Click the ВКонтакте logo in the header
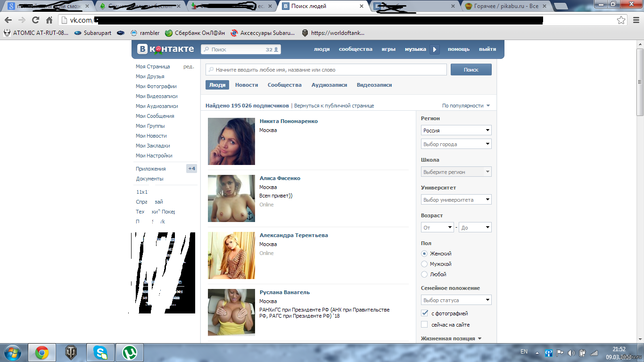 (165, 49)
